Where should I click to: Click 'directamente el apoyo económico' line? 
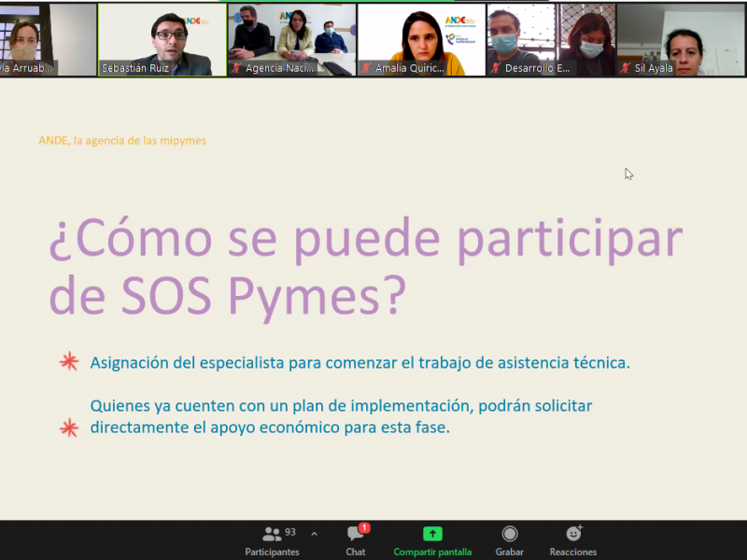tap(270, 427)
